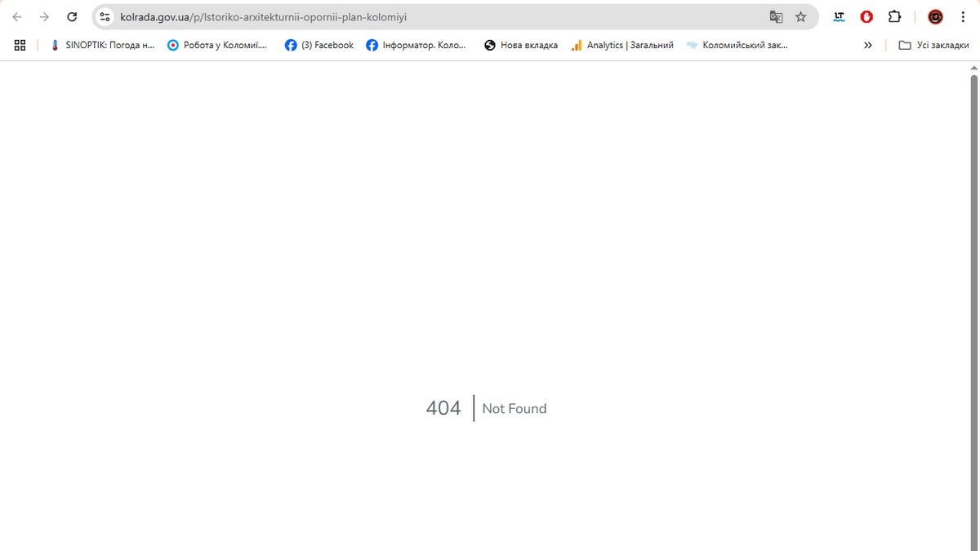Click the forward navigation arrow

tap(44, 17)
